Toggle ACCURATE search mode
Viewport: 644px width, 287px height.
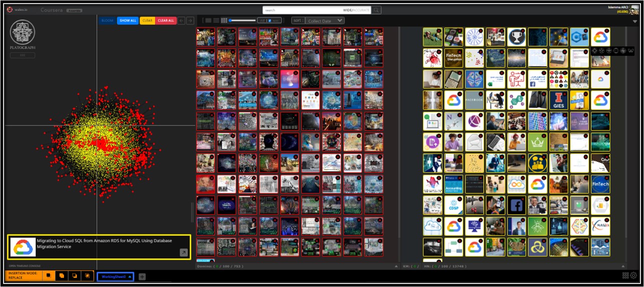362,10
